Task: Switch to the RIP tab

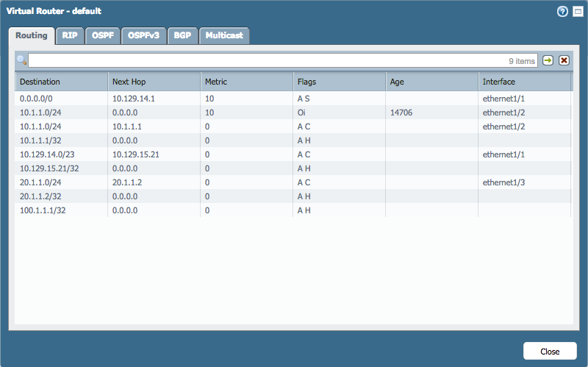Action: (x=70, y=35)
